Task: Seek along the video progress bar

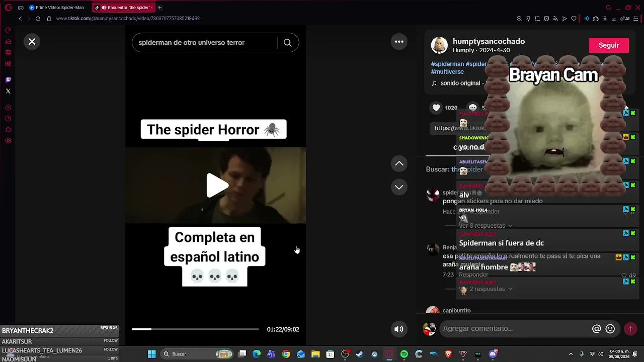Action: (x=195, y=329)
